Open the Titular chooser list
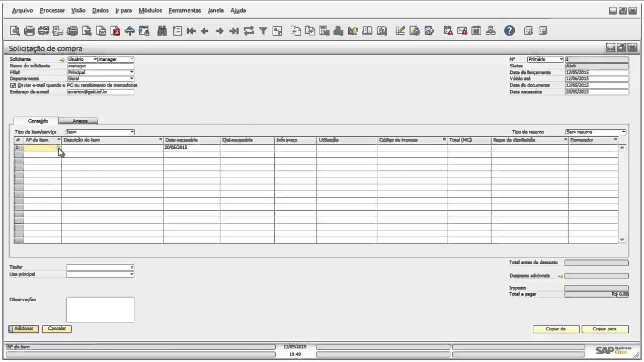The height and width of the screenshot is (362, 644). coord(132,267)
